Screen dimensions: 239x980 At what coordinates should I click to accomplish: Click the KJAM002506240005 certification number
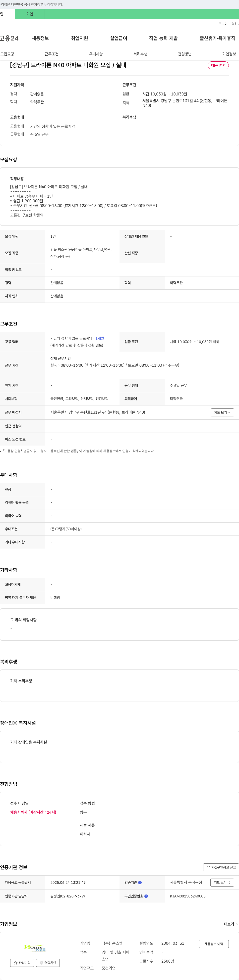(187, 896)
